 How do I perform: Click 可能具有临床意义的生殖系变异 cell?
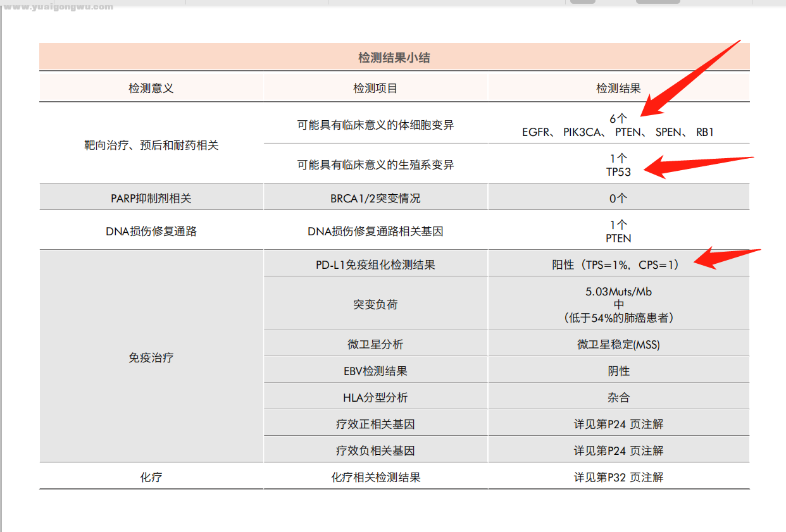(x=376, y=165)
